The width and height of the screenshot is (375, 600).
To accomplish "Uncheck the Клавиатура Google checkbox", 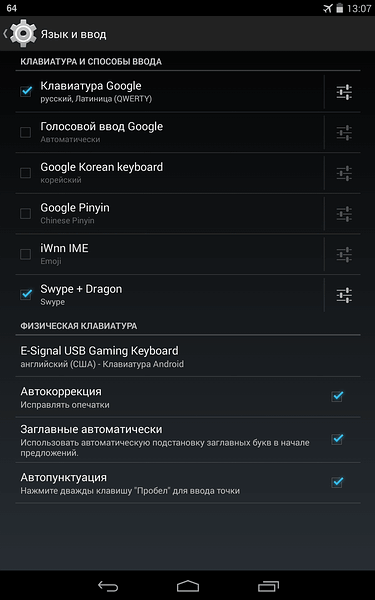I will [26, 91].
